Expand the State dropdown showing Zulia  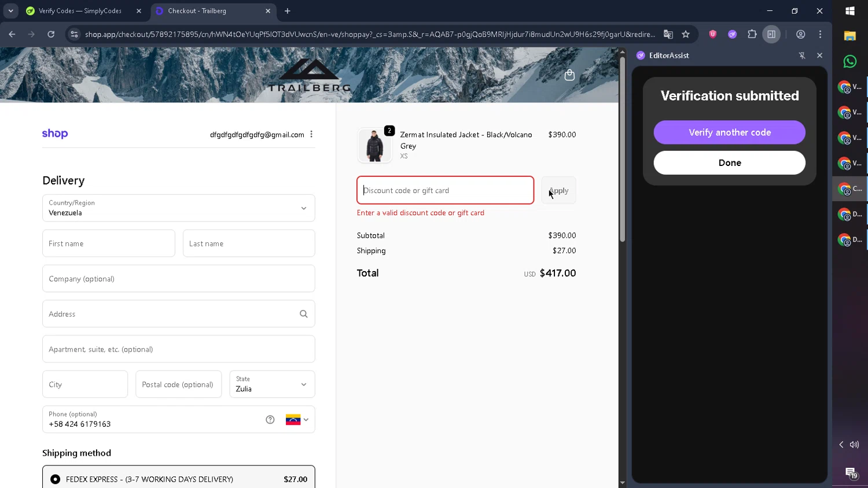[x=272, y=385]
